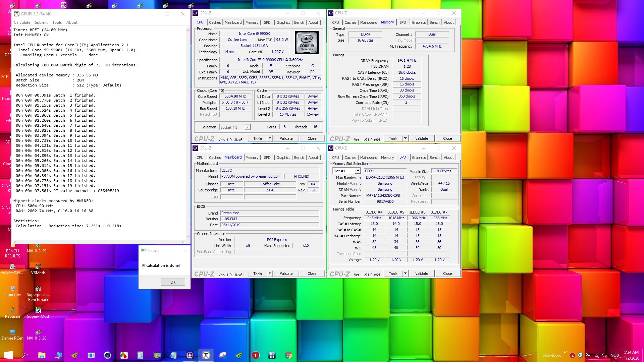The width and height of the screenshot is (644, 362).
Task: Click the Skrivebord toolbar label on the taskbar
Action: [552, 355]
